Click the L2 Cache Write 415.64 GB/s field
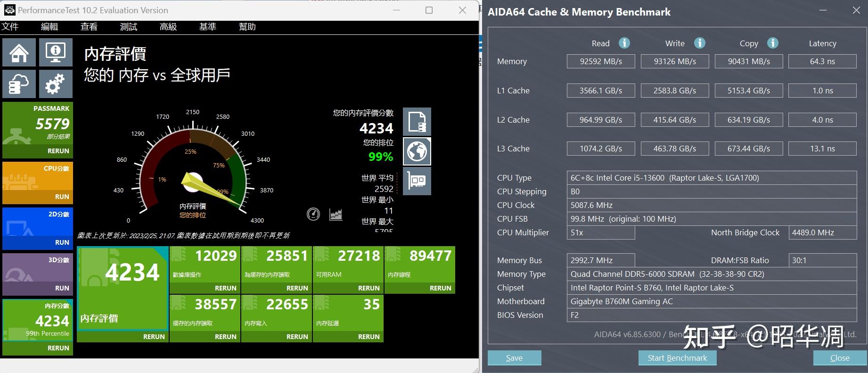This screenshot has height=373, width=868. pos(675,120)
